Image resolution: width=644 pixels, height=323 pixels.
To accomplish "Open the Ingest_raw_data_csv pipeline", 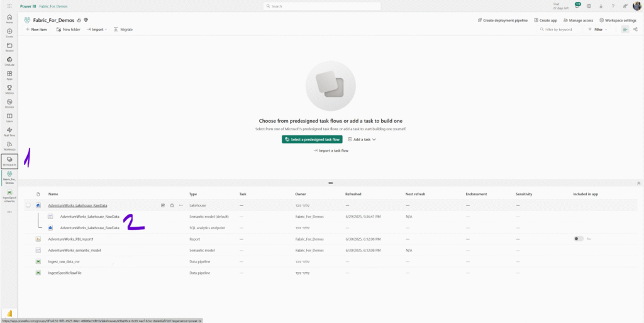I will (64, 261).
